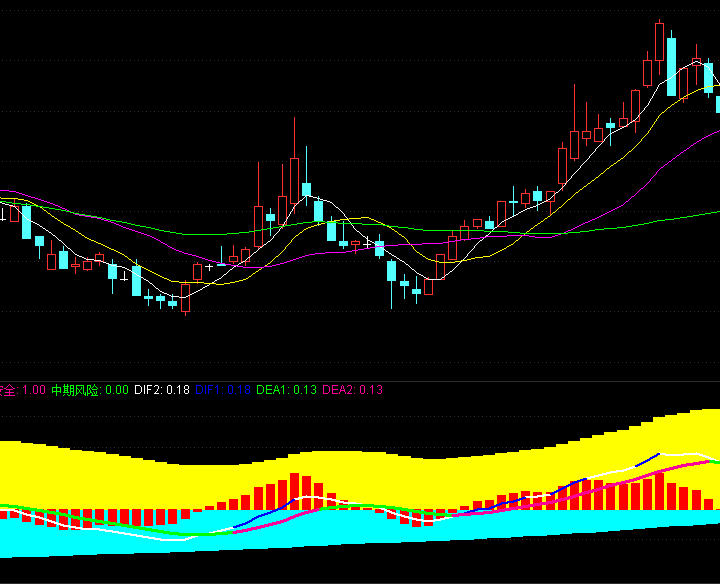Image resolution: width=720 pixels, height=584 pixels.
Task: Click the 中期风险: 0.00 indicator label
Action: (x=90, y=390)
